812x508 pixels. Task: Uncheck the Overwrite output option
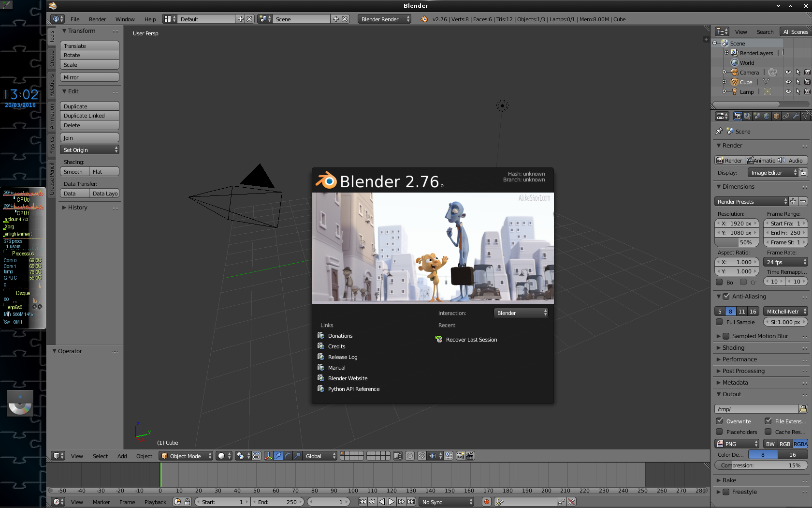point(720,421)
